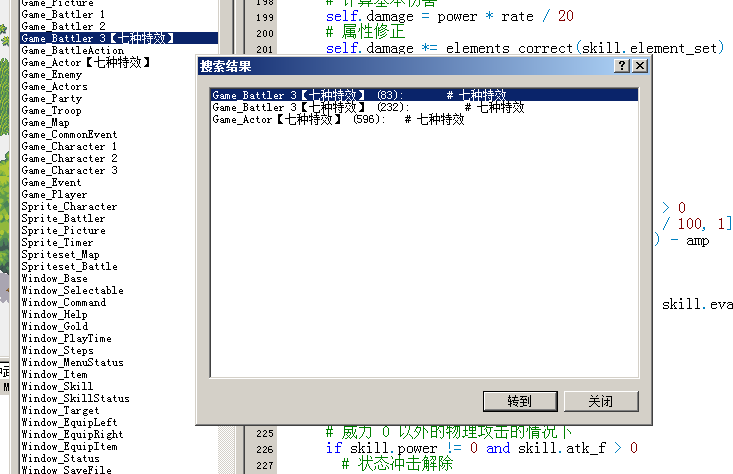Click comment # 属性修正 on line 200
733x474 pixels.
[x=366, y=32]
